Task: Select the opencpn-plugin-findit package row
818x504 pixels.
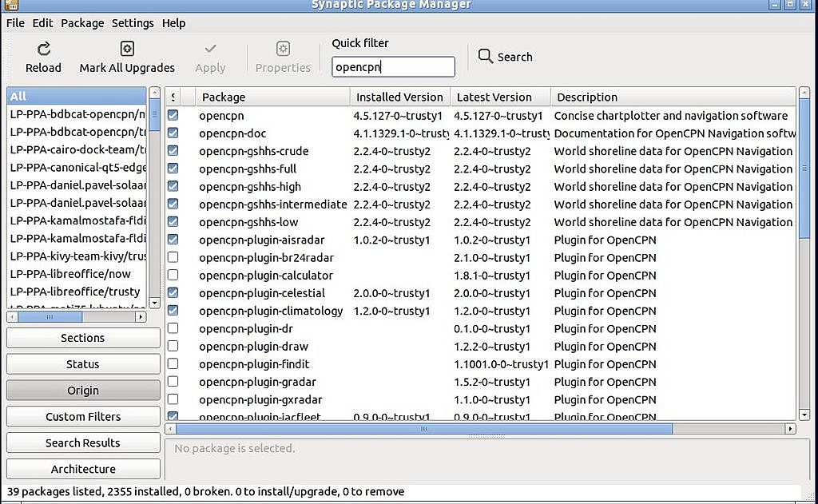Action: (481, 363)
